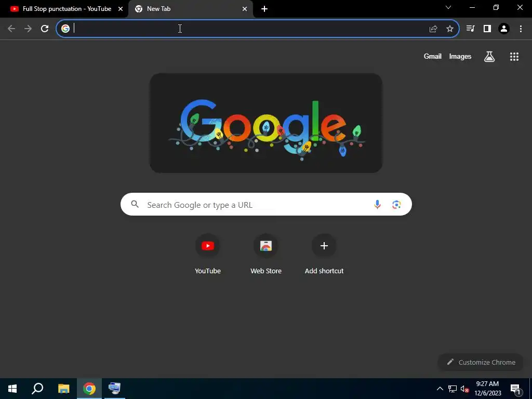Click the Chrome taskbar icon
Viewport: 532px width, 399px height.
click(89, 389)
